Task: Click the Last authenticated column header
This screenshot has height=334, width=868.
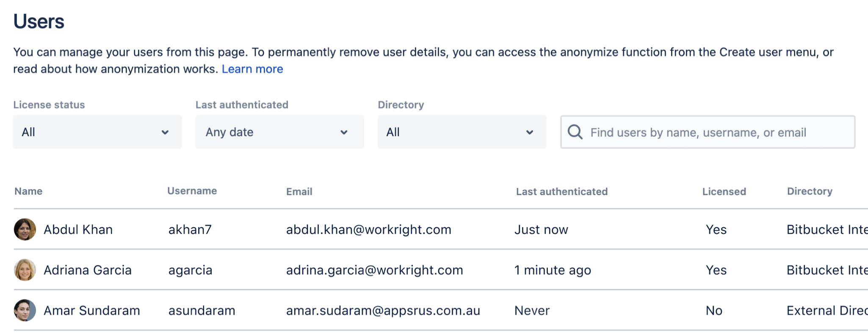Action: (562, 192)
